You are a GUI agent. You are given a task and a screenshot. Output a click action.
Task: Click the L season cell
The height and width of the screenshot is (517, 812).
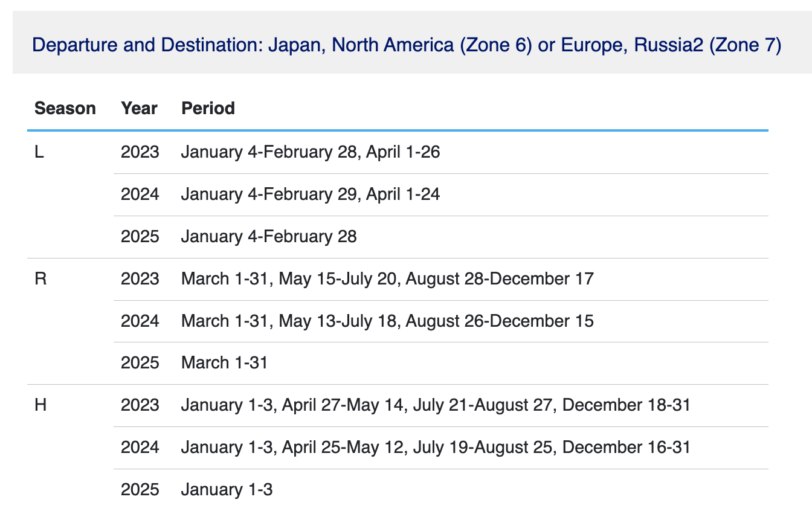pos(39,152)
